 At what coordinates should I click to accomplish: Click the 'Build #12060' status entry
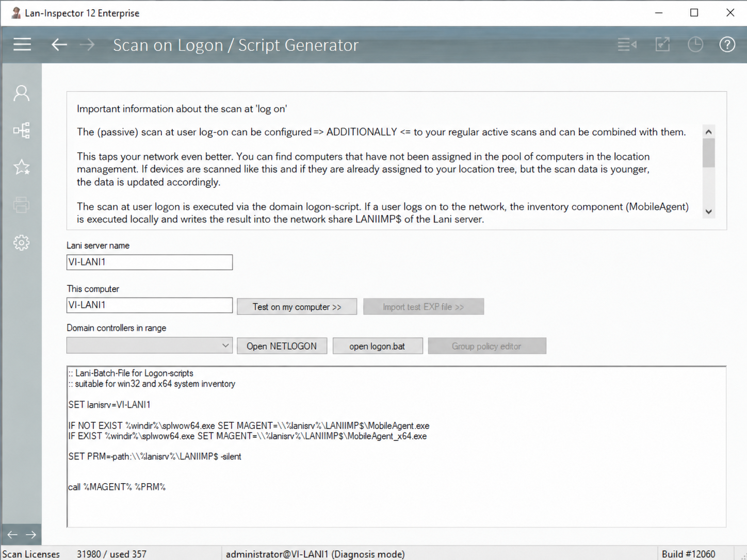[688, 554]
